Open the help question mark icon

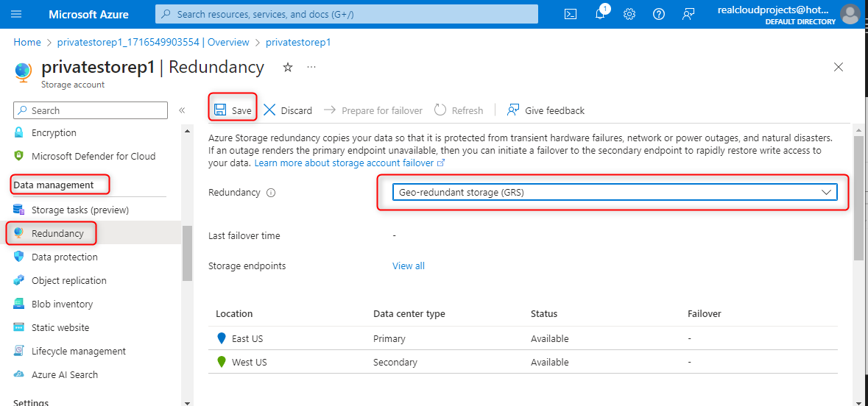pos(659,14)
